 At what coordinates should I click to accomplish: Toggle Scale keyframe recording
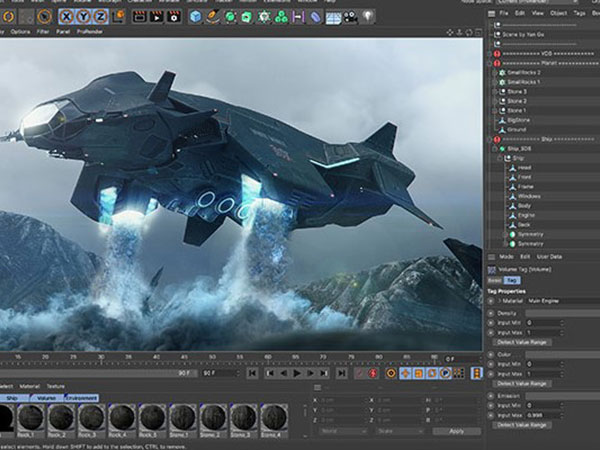[x=419, y=373]
